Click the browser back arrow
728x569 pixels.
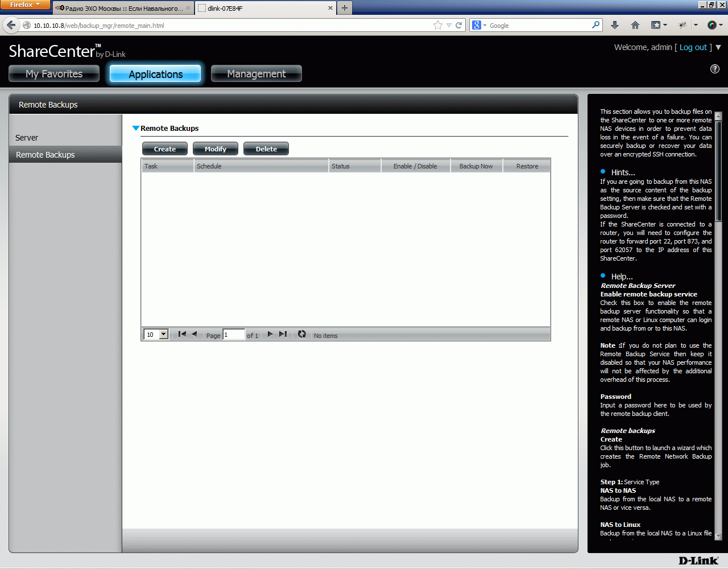pos(11,25)
